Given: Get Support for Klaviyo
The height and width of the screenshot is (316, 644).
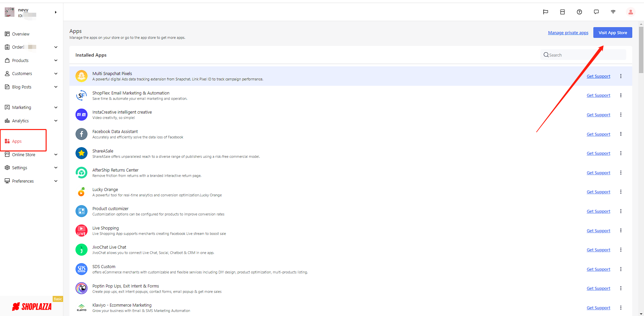Looking at the screenshot, I should coord(598,308).
